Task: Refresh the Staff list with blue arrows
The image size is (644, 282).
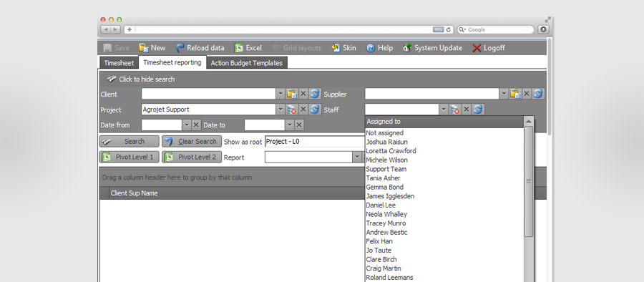Action: (478, 110)
